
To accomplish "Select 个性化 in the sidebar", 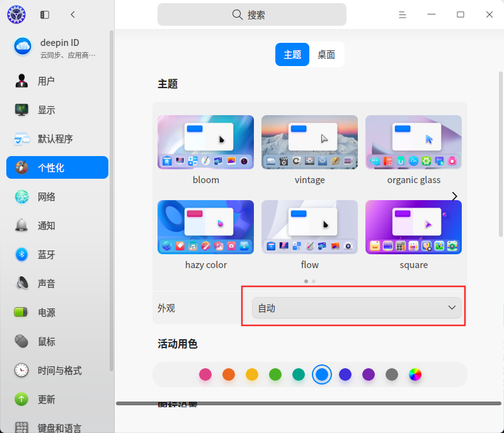I will (57, 167).
